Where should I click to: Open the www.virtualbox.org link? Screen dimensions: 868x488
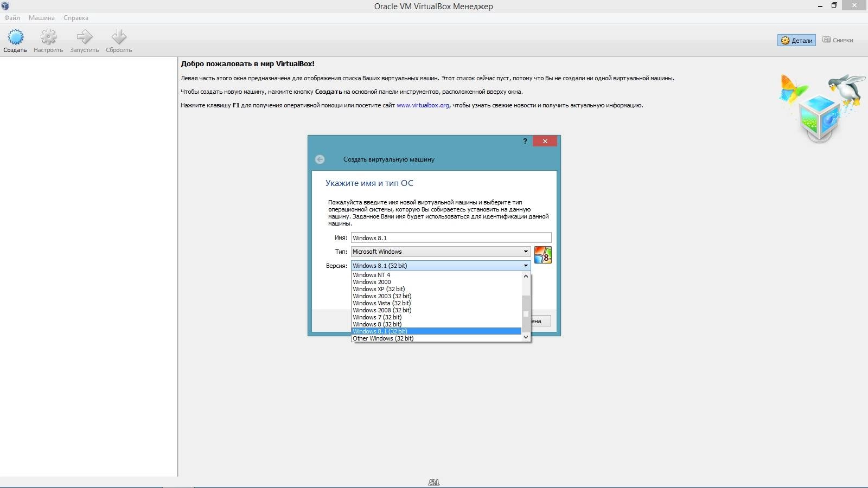(x=423, y=105)
